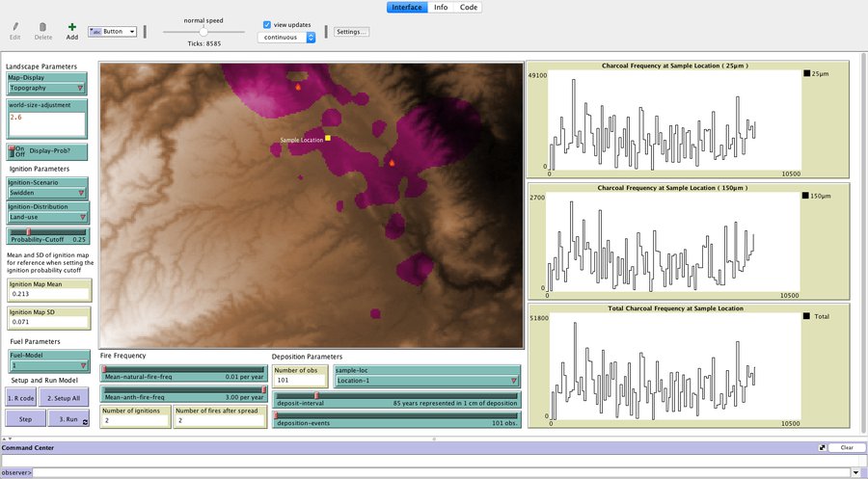The image size is (868, 479).
Task: Toggle the view updates checkbox
Action: (267, 24)
